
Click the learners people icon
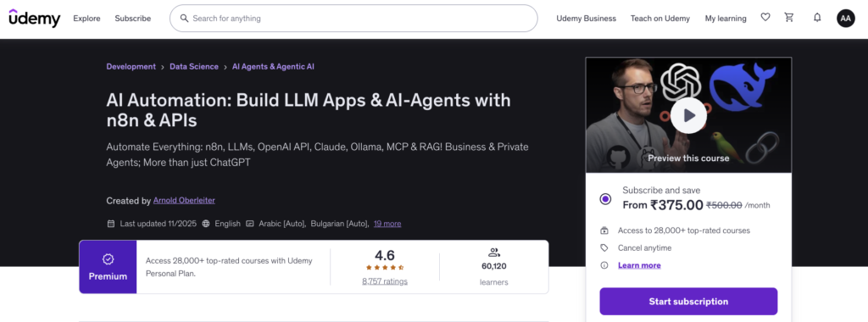coord(494,253)
